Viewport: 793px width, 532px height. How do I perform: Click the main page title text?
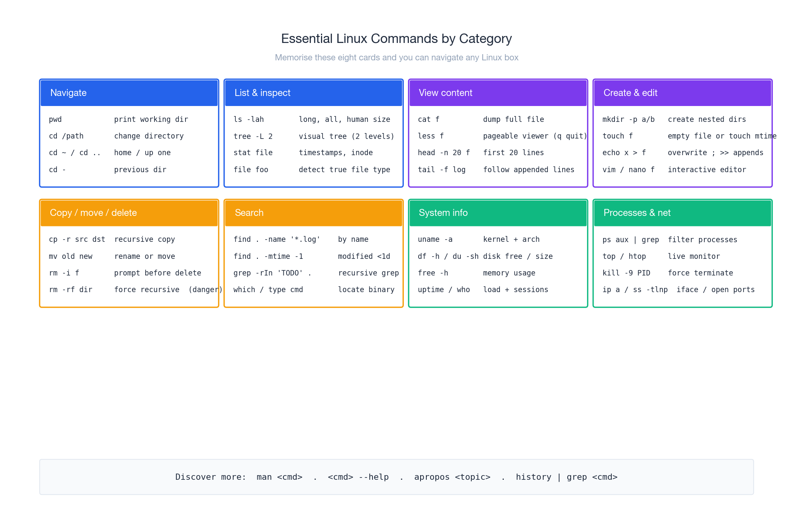tap(396, 38)
